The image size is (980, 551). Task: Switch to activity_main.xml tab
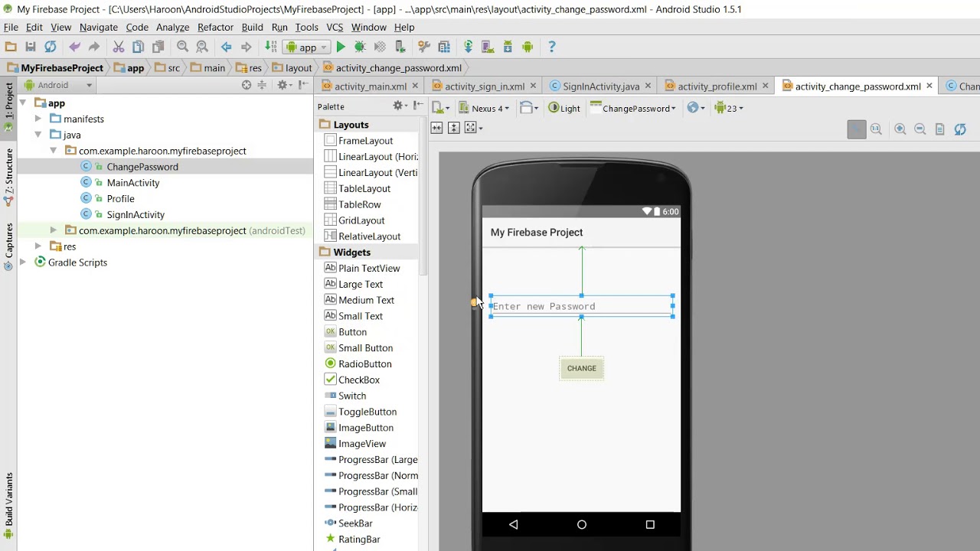tap(370, 86)
